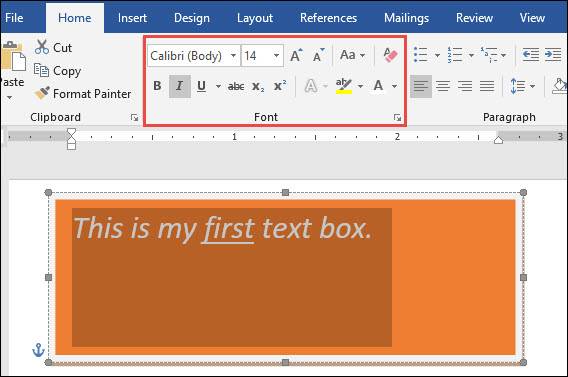Click the Increase Indent icon
Screen dimensions: 568x377
click(553, 55)
